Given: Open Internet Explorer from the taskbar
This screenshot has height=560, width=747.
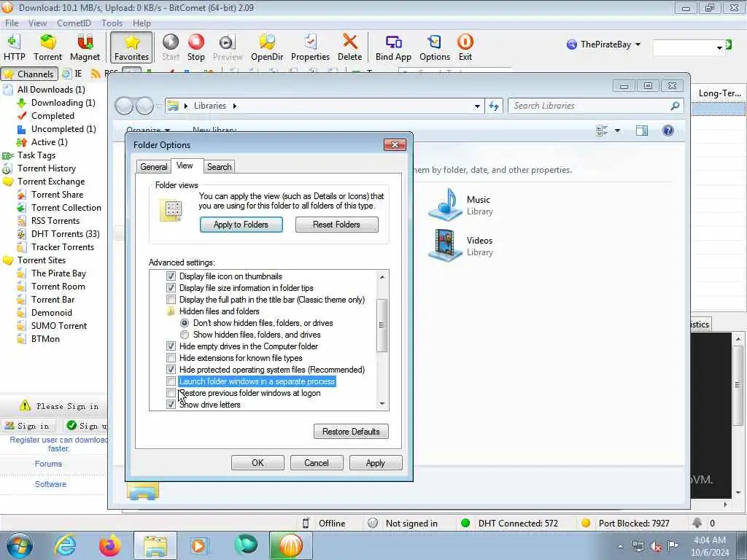Looking at the screenshot, I should pyautogui.click(x=65, y=545).
